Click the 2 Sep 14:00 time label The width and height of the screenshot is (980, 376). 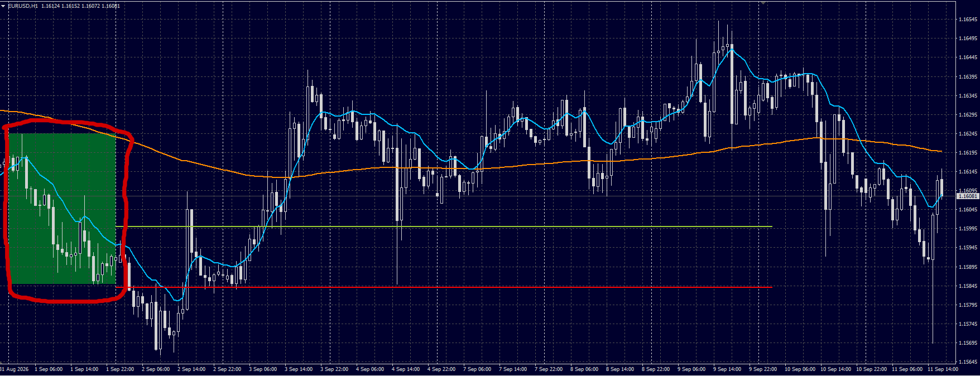[191, 369]
